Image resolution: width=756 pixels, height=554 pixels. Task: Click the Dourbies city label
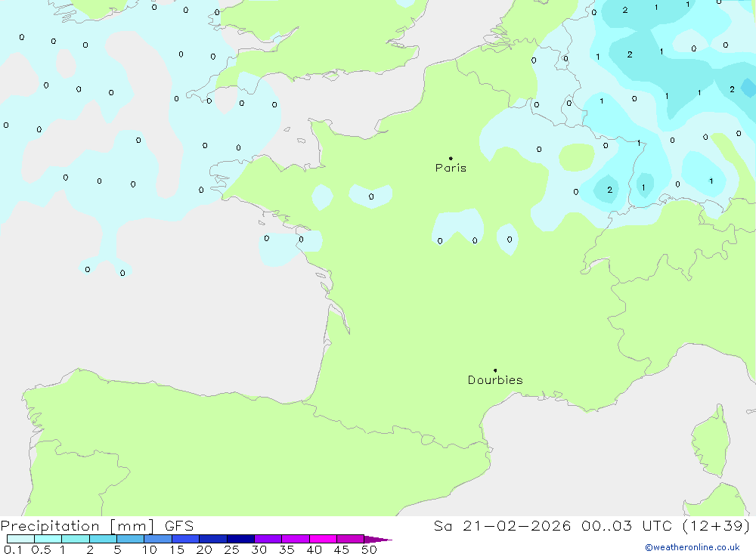pos(495,380)
